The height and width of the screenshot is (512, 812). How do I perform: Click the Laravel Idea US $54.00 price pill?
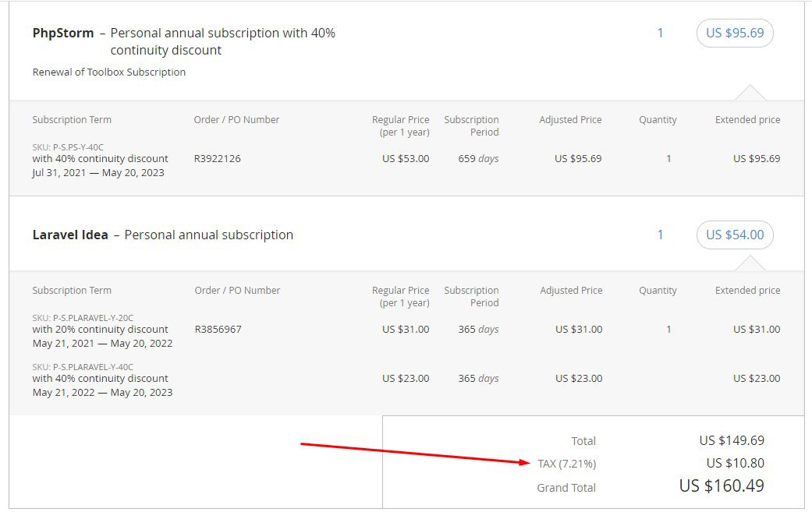pos(735,235)
